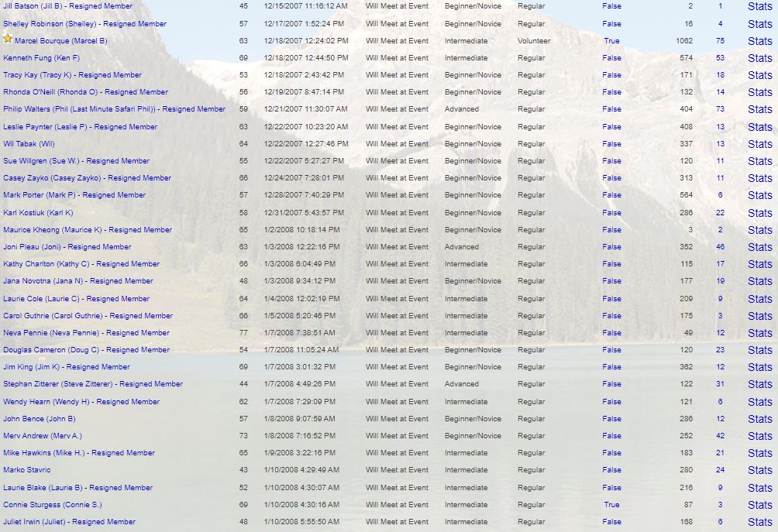Image resolution: width=778 pixels, height=532 pixels.
Task: Click Jim King (Jim K) name link
Action: click(x=67, y=367)
